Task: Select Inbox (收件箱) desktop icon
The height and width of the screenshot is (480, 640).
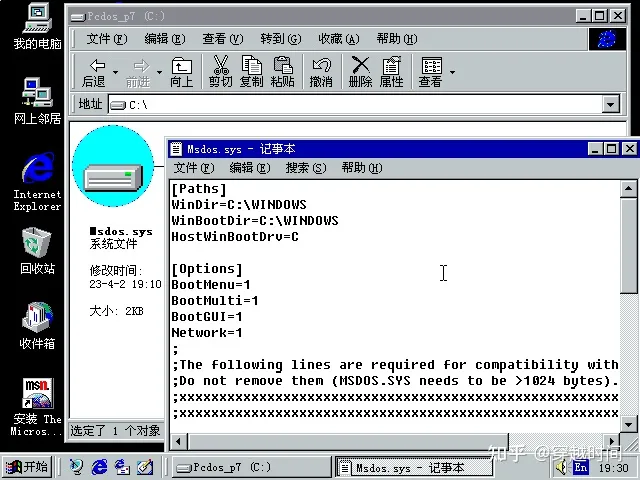Action: coord(37,326)
